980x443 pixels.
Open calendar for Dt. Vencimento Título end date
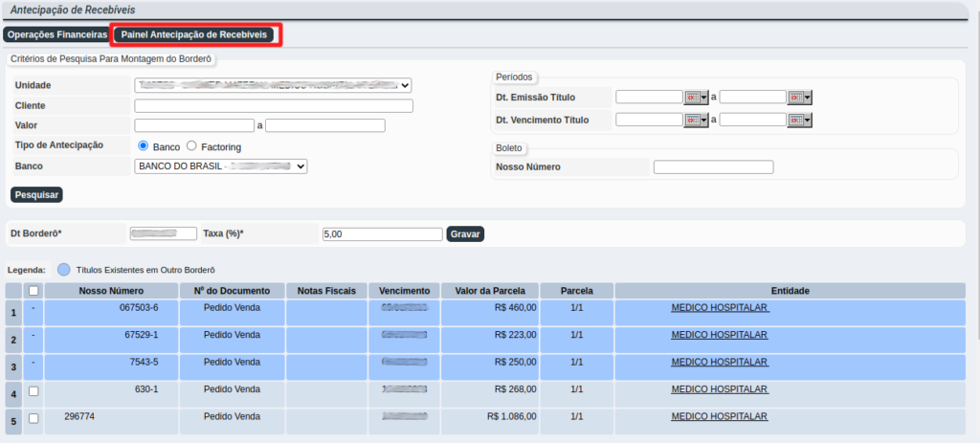click(800, 120)
